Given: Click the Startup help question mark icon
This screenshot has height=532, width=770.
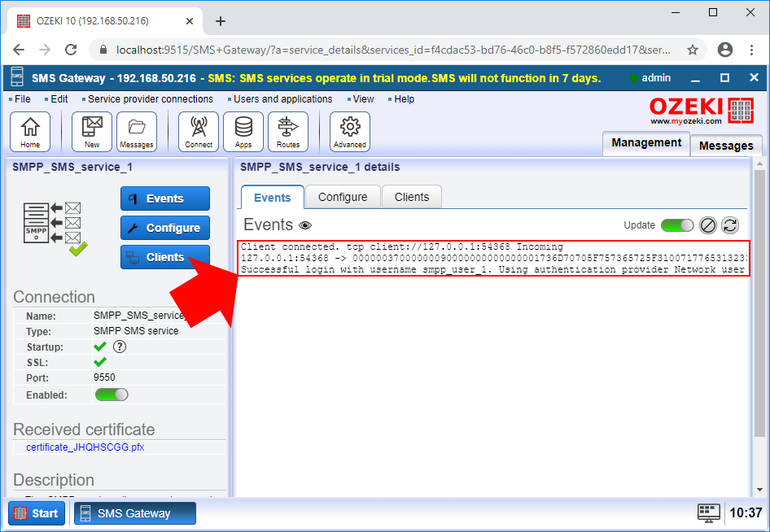Looking at the screenshot, I should coord(120,347).
